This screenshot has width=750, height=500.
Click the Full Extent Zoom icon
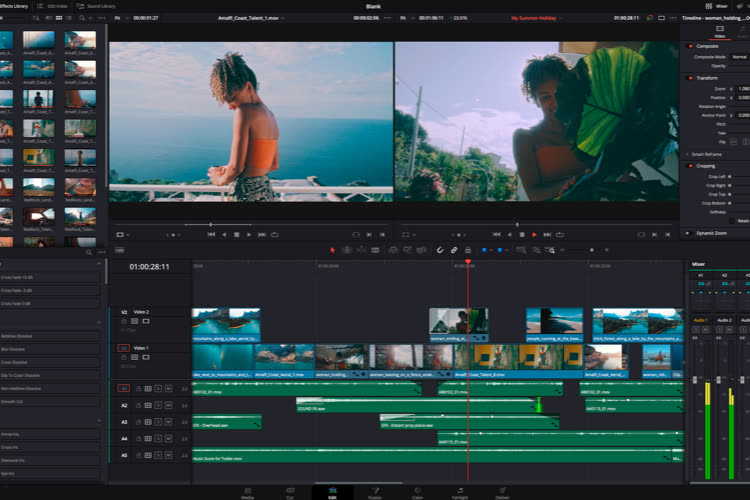521,250
